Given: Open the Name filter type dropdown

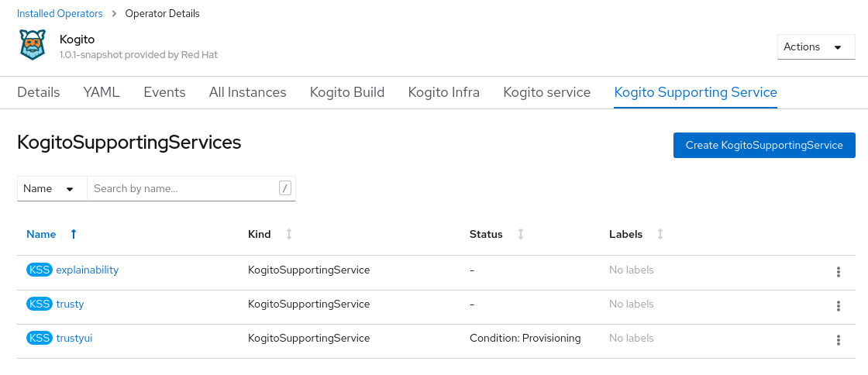Looking at the screenshot, I should click(x=52, y=188).
